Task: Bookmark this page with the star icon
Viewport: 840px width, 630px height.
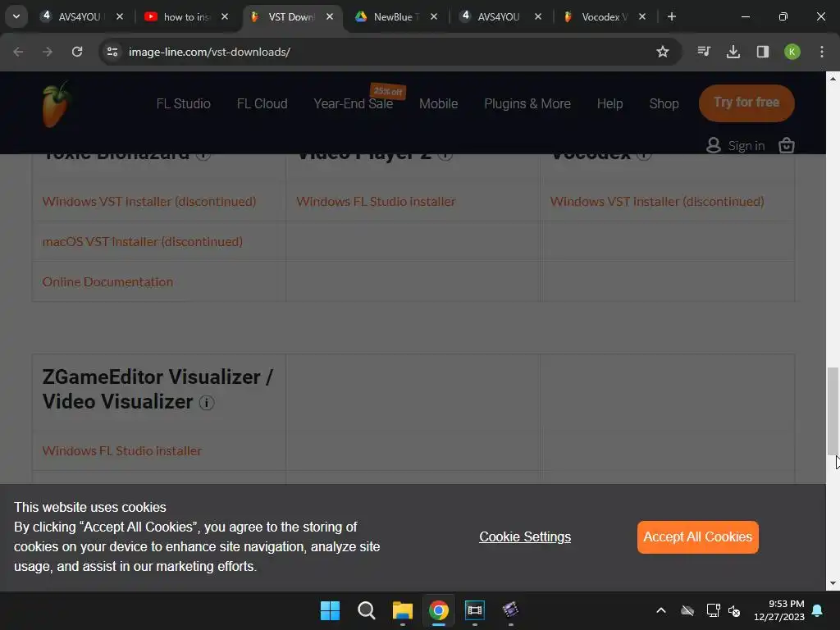Action: [x=663, y=52]
